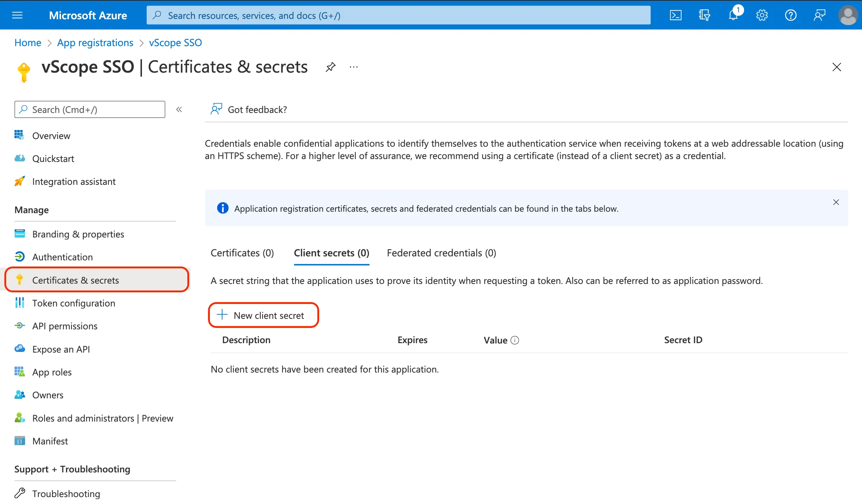The width and height of the screenshot is (862, 504).
Task: Click the Secret ID column header
Action: [x=683, y=340]
